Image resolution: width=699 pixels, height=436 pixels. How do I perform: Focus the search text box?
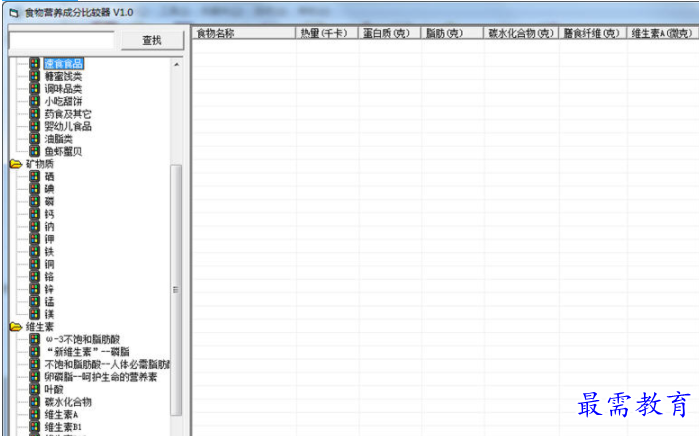pyautogui.click(x=62, y=40)
